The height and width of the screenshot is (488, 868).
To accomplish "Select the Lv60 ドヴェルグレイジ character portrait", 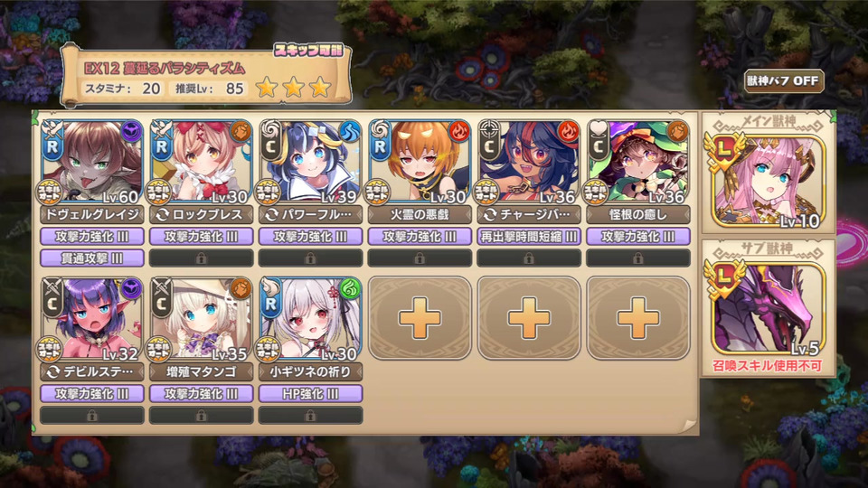I will (92, 161).
